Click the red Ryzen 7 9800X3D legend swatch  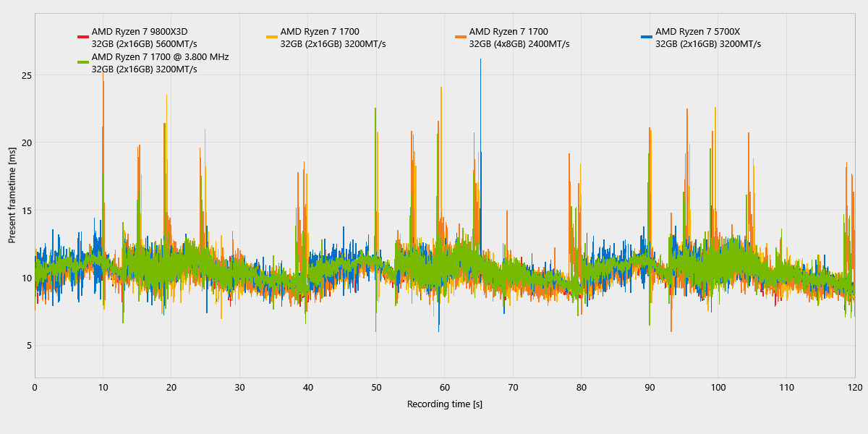pyautogui.click(x=82, y=36)
